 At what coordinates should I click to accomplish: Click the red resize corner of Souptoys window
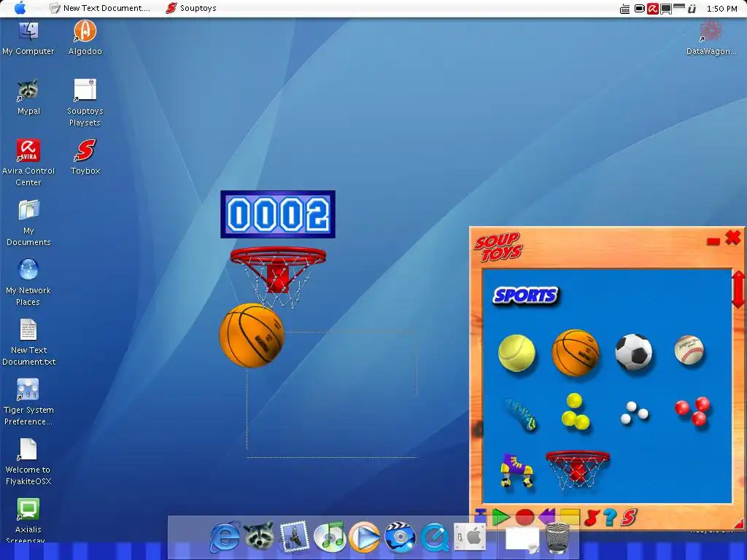pos(738,524)
